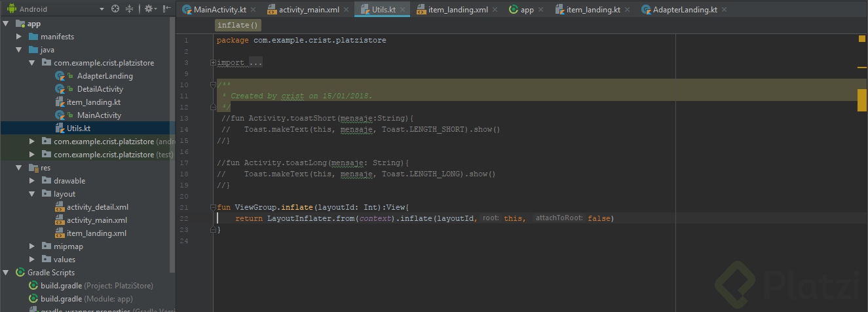Select AdapterLanding class in project tree
868x312 pixels.
coord(104,76)
